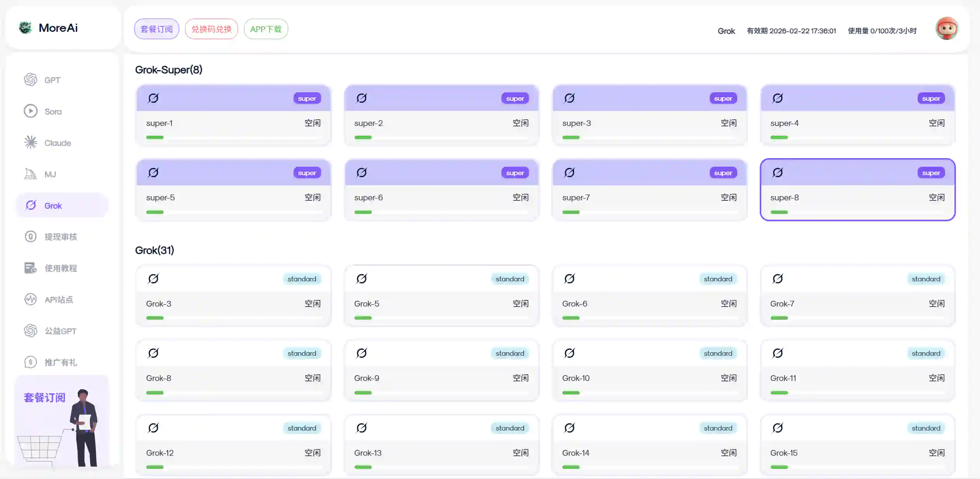Image resolution: width=980 pixels, height=479 pixels.
Task: Click the MJ sailboat icon
Action: click(x=31, y=174)
